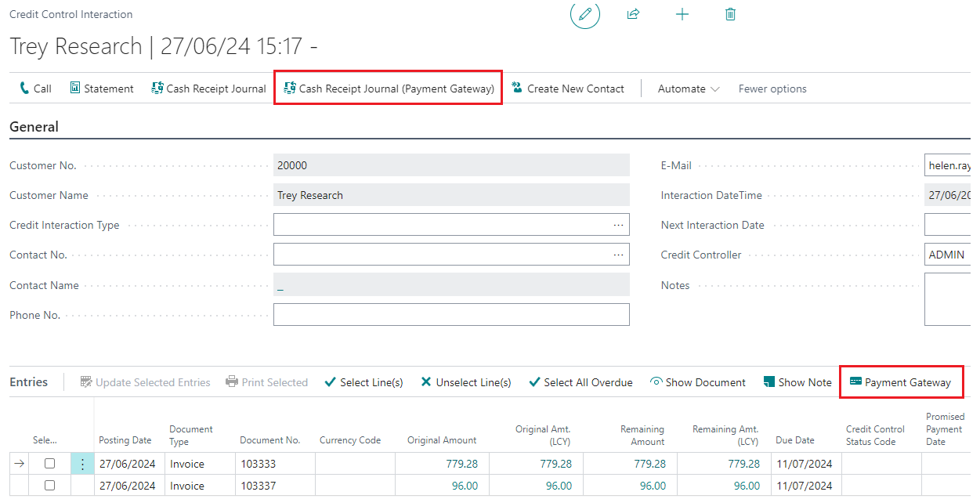The width and height of the screenshot is (980, 499).
Task: Select Unselect Line(s) in the Entries toolbar
Action: [x=465, y=382]
